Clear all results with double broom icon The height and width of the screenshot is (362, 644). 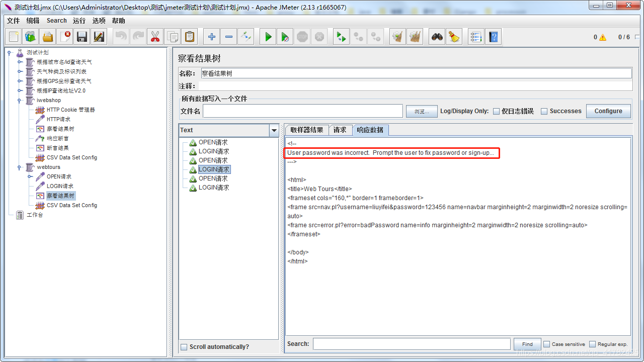point(415,37)
